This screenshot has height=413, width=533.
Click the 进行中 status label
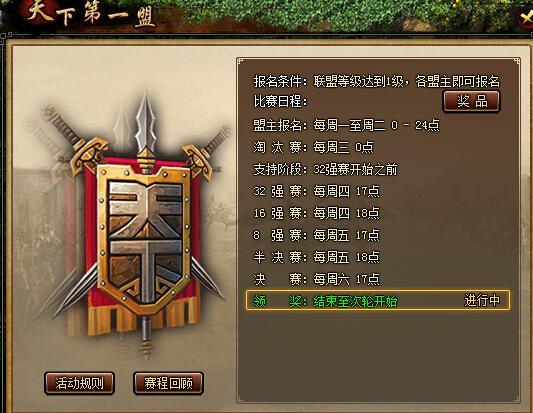coord(482,300)
